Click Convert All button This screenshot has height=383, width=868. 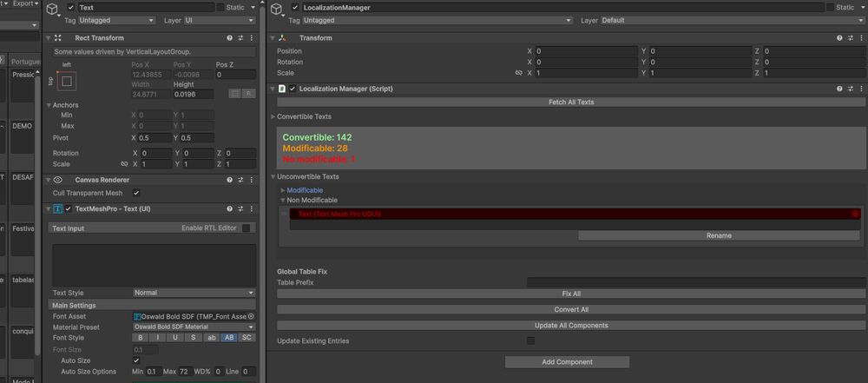point(571,310)
